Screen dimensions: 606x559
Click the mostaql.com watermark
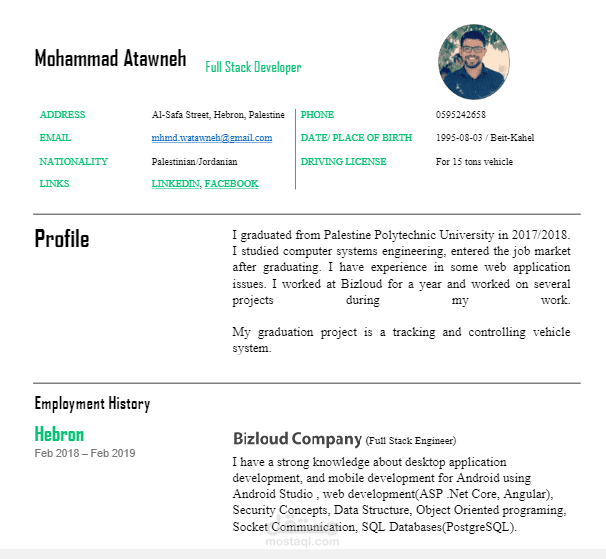(x=302, y=541)
